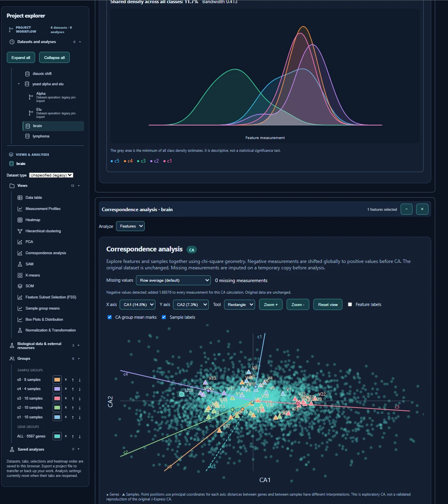Click the V33 sample marker in plot
This screenshot has height=504, width=448.
pyautogui.click(x=205, y=382)
